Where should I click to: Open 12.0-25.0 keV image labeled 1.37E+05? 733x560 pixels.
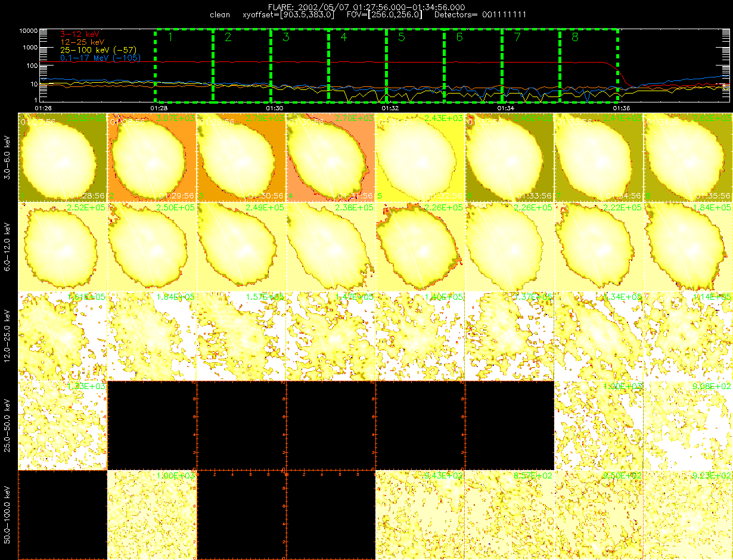pos(510,336)
